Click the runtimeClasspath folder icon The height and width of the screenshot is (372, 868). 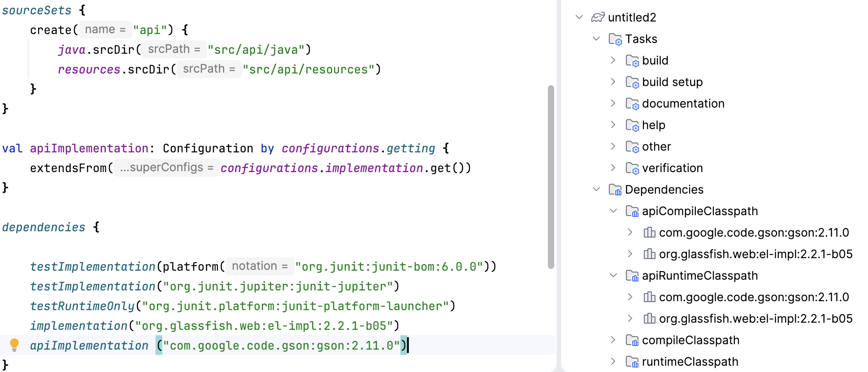click(632, 362)
